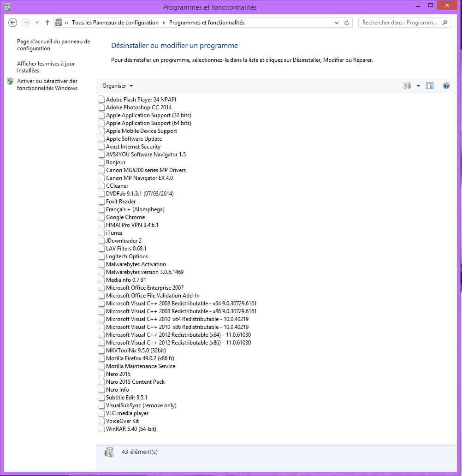Open the view options dropdown arrow
Screen dimensions: 462x476
coord(418,86)
